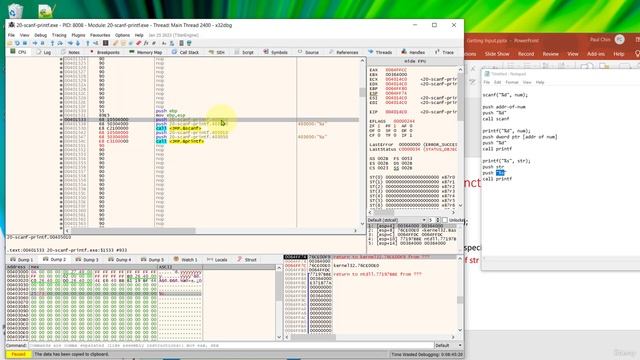The width and height of the screenshot is (640, 360).
Task: Switch to the Notes tab
Action: pyautogui.click(x=71, y=52)
